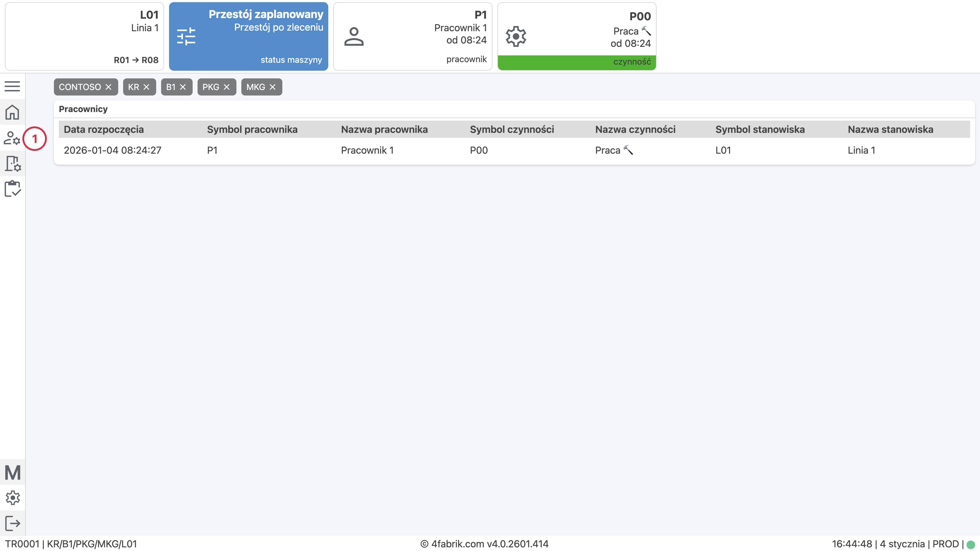Open the P00 Praca activity tile
980x551 pixels.
577,36
